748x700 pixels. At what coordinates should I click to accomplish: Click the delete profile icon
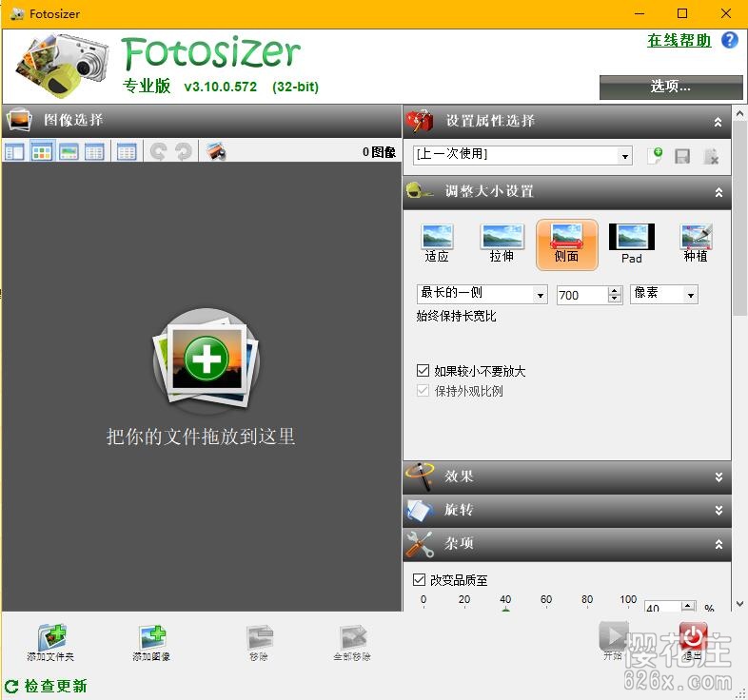[x=711, y=156]
